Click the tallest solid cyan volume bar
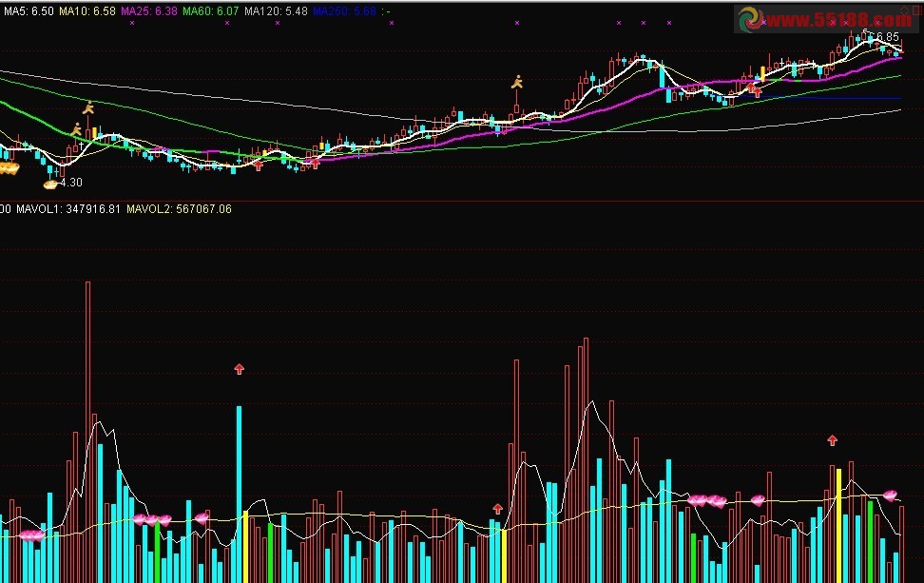Viewport: 924px width, 583px height. click(240, 494)
